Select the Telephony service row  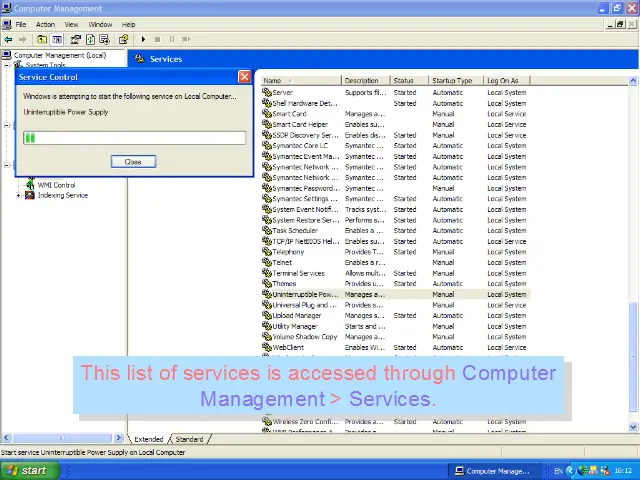(395, 251)
